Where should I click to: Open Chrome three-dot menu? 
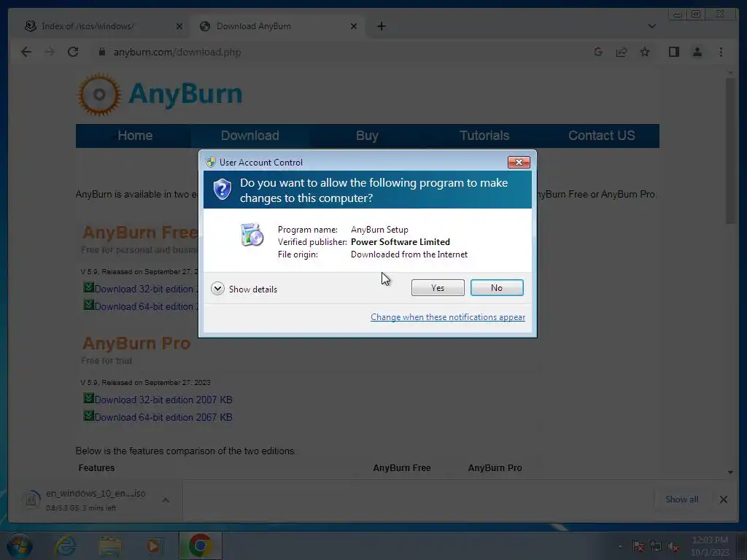(x=721, y=52)
